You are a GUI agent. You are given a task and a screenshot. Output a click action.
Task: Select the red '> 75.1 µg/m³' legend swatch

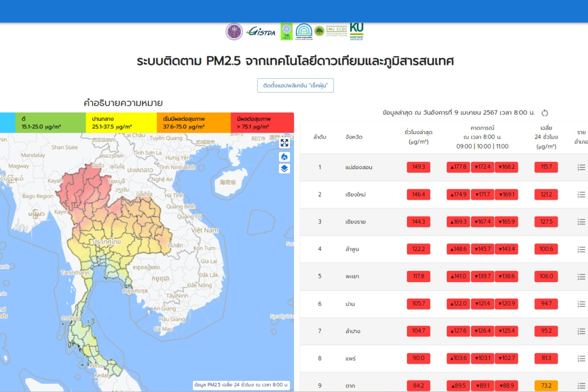click(x=262, y=123)
